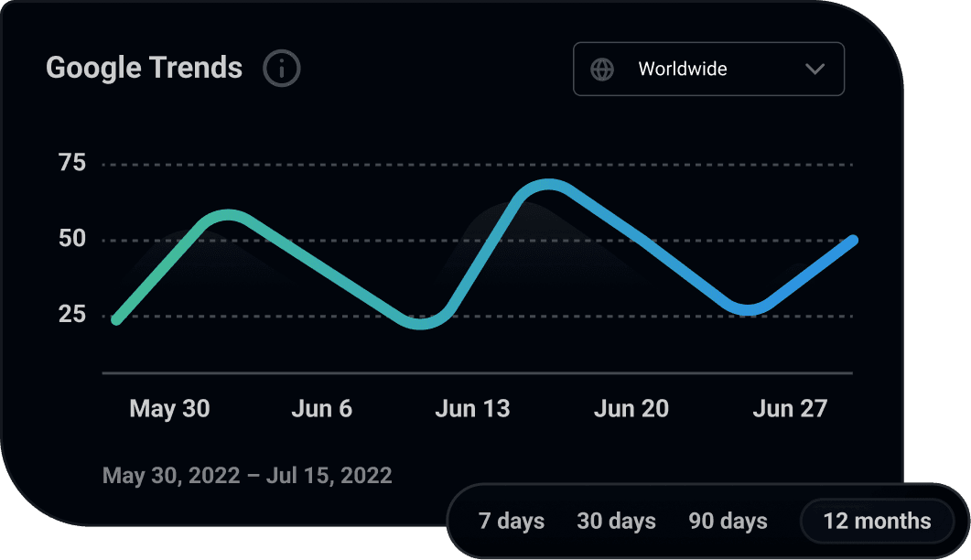Click the first peak of the green trend line
This screenshot has height=560, width=971.
pyautogui.click(x=229, y=215)
